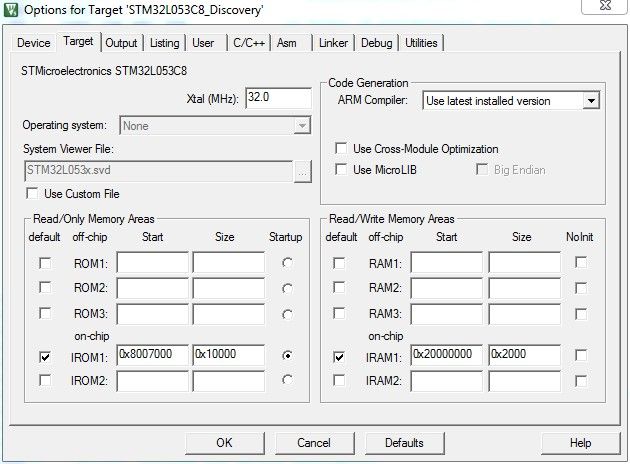630x464 pixels.
Task: Select the Target tab
Action: [x=78, y=41]
